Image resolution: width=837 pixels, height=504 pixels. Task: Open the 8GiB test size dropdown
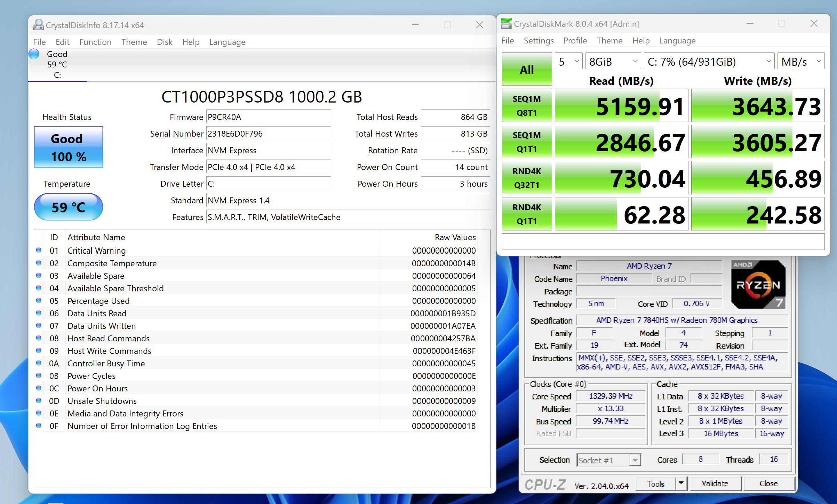(613, 62)
